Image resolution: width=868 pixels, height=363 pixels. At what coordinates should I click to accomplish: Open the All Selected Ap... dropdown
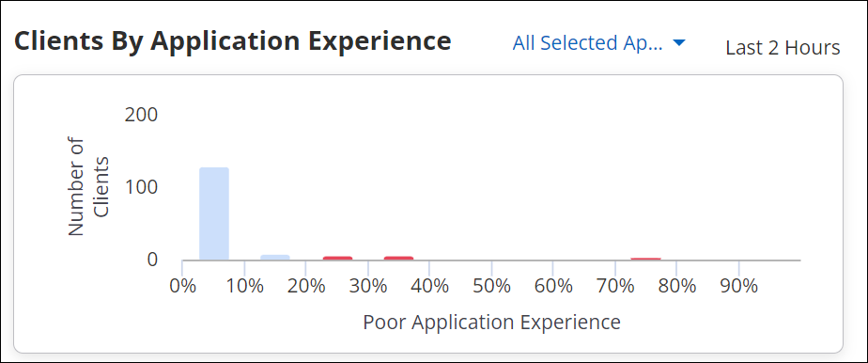pyautogui.click(x=599, y=42)
